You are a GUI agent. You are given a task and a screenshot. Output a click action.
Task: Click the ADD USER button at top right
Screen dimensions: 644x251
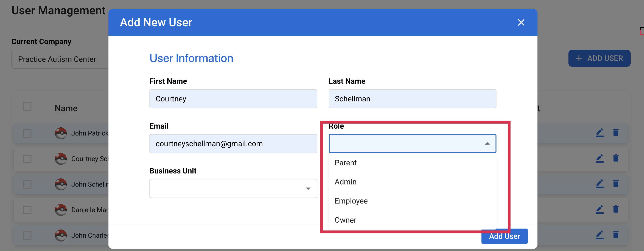click(599, 58)
